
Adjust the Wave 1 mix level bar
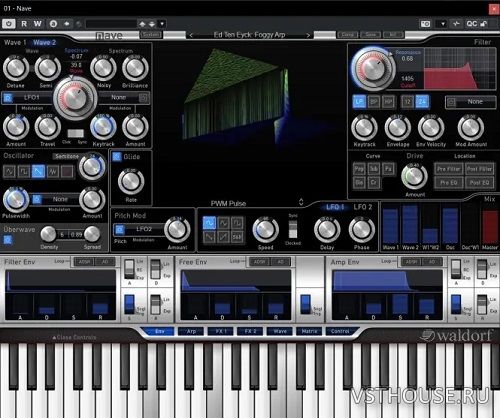pos(390,225)
